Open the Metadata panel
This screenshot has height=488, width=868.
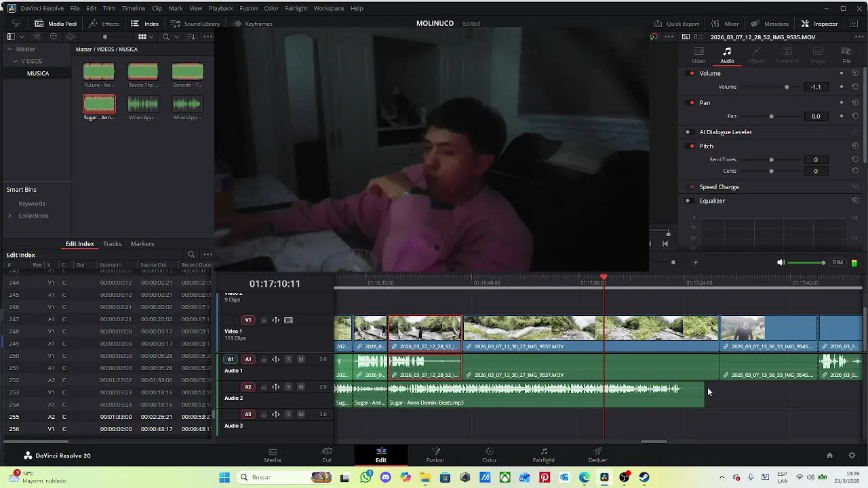click(770, 24)
